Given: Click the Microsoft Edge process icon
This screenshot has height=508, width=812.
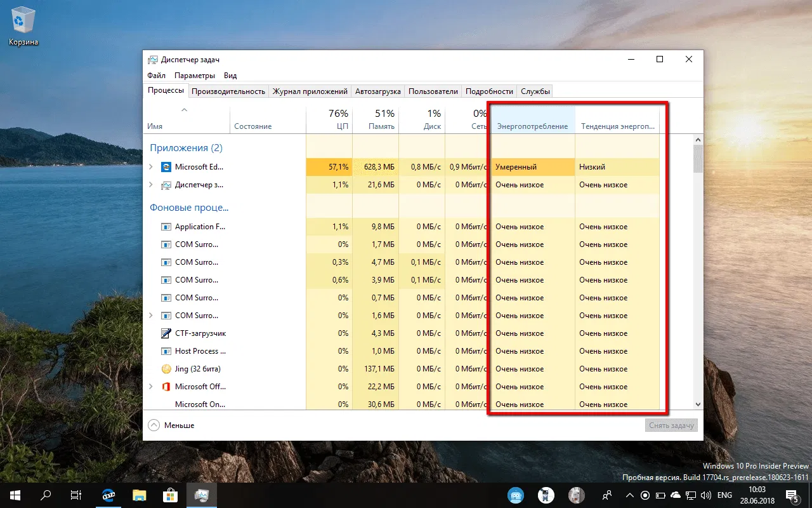Looking at the screenshot, I should click(x=166, y=167).
